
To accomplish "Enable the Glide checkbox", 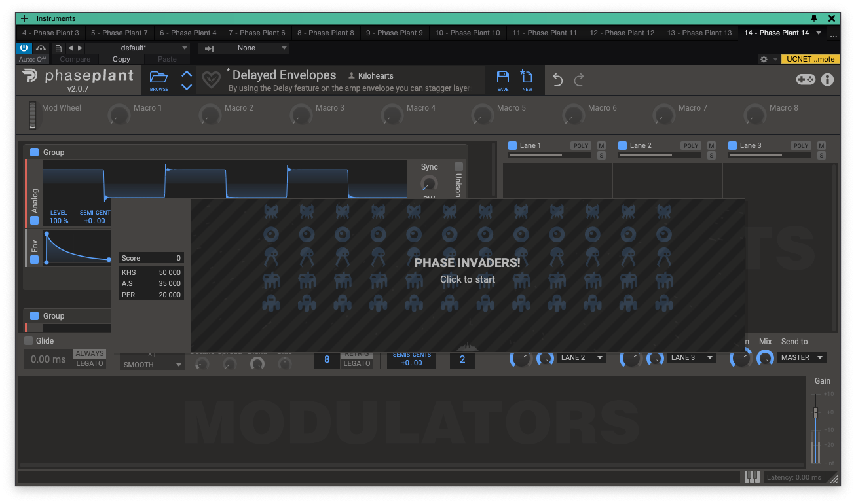I will [x=28, y=340].
